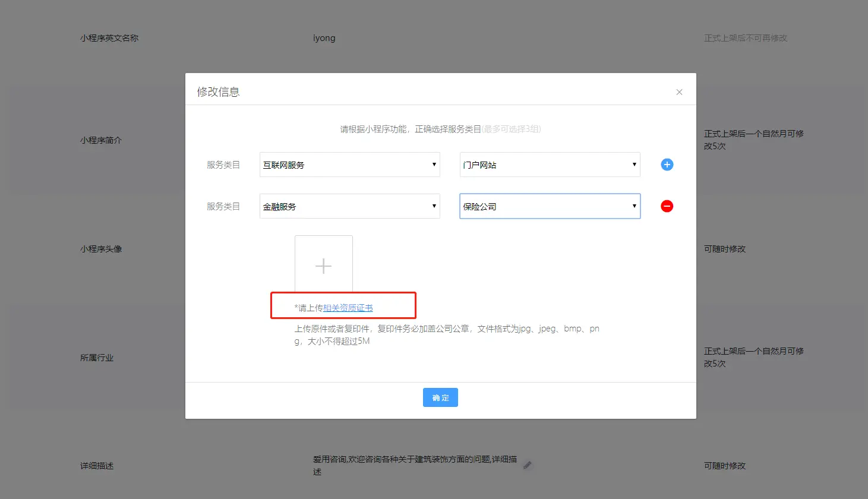Open the 相关资质证书 link
Viewport: 868px width, 499px height.
tap(348, 308)
